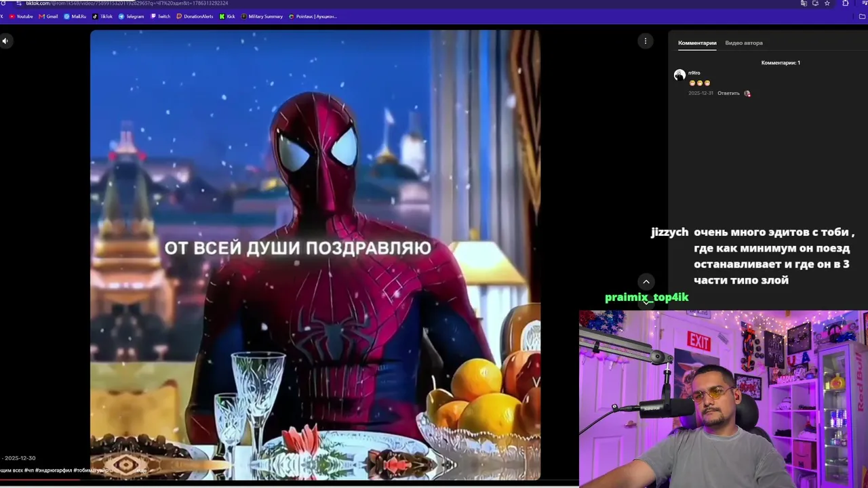
Task: Open the browser extensions puzzle icon
Action: [x=846, y=3]
